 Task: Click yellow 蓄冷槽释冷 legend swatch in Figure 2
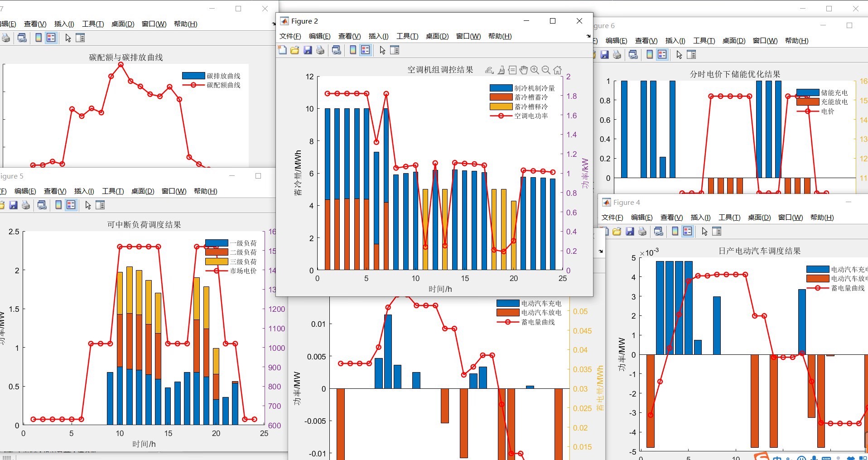point(501,107)
